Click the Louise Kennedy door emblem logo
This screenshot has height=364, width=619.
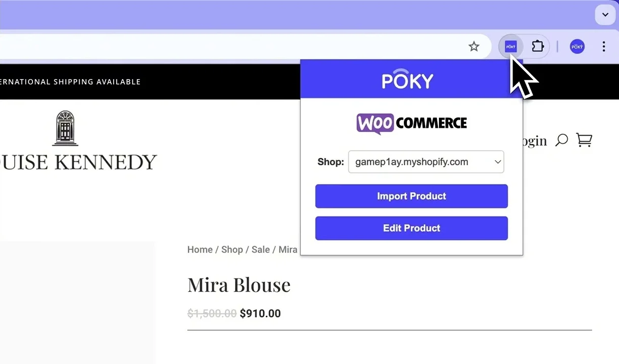(x=64, y=128)
